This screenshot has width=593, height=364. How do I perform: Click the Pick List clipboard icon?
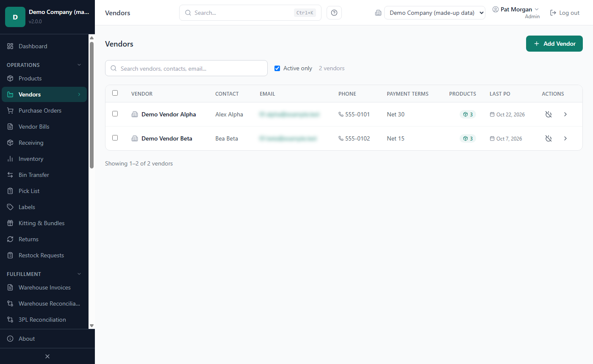(x=10, y=191)
